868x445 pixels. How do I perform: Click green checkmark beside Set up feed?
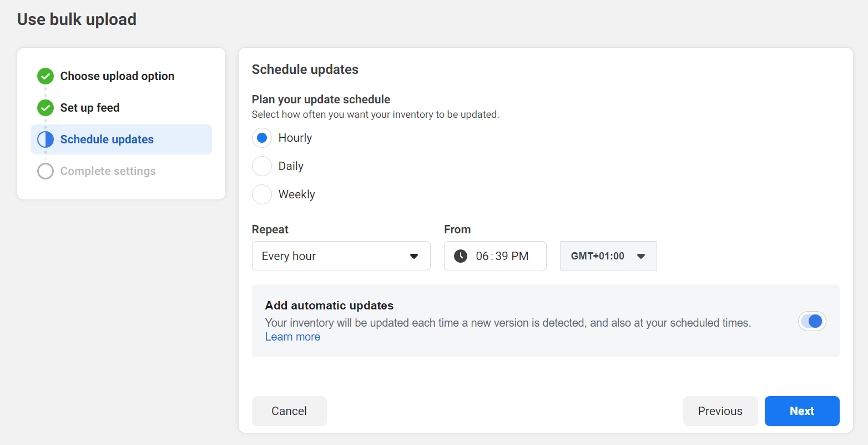pos(46,108)
